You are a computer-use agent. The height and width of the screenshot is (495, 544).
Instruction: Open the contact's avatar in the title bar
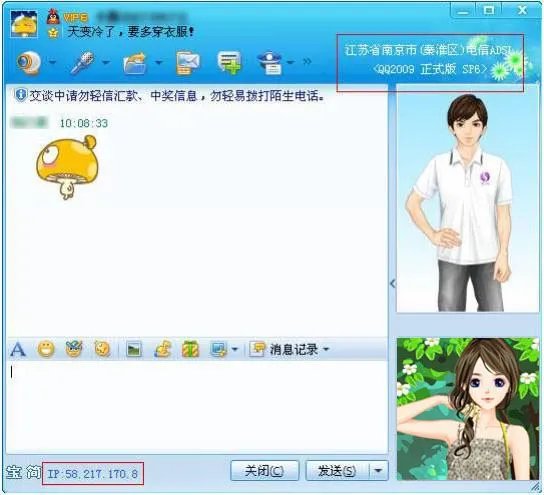(24, 24)
